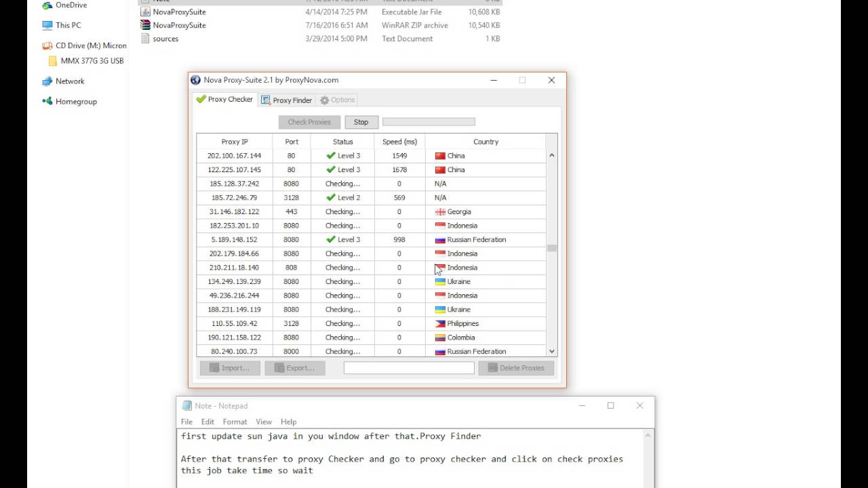Click the Delete Proxies button
868x488 pixels.
click(516, 368)
